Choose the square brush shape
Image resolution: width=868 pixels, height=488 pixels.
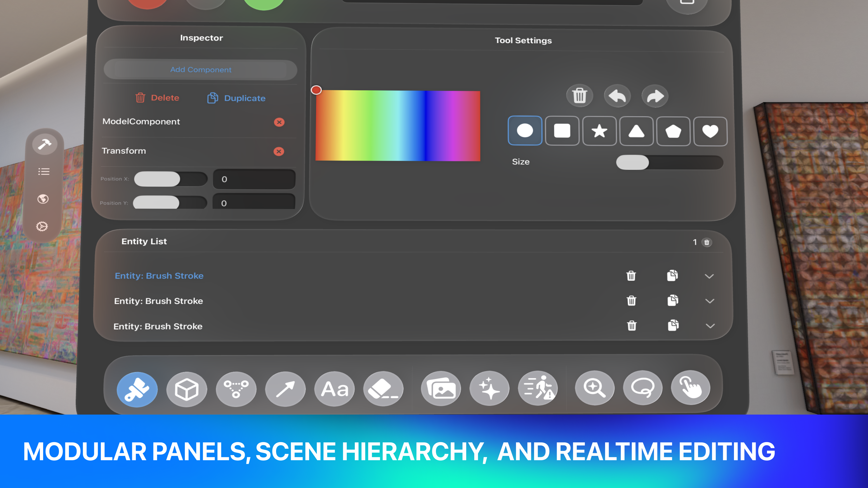pyautogui.click(x=562, y=131)
